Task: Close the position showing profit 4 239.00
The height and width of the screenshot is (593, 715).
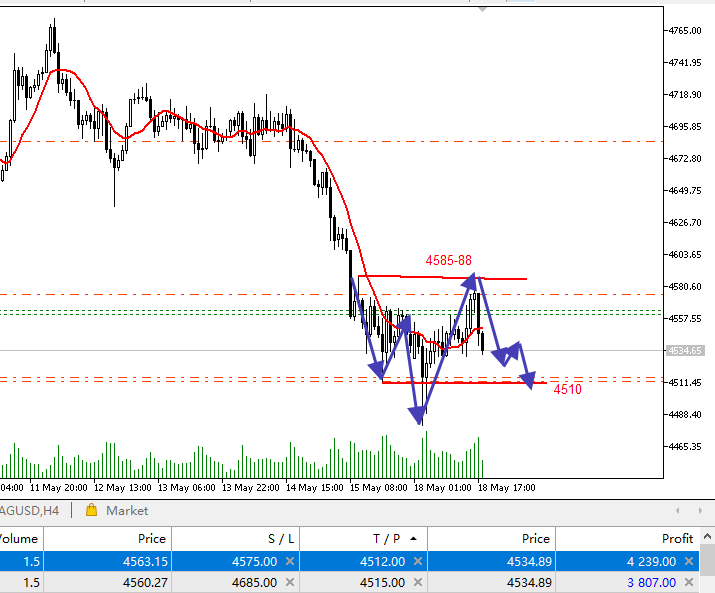Action: [x=689, y=561]
